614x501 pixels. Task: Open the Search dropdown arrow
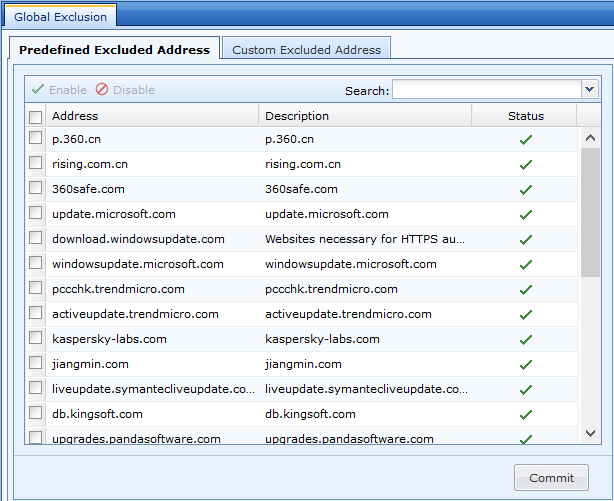click(589, 89)
